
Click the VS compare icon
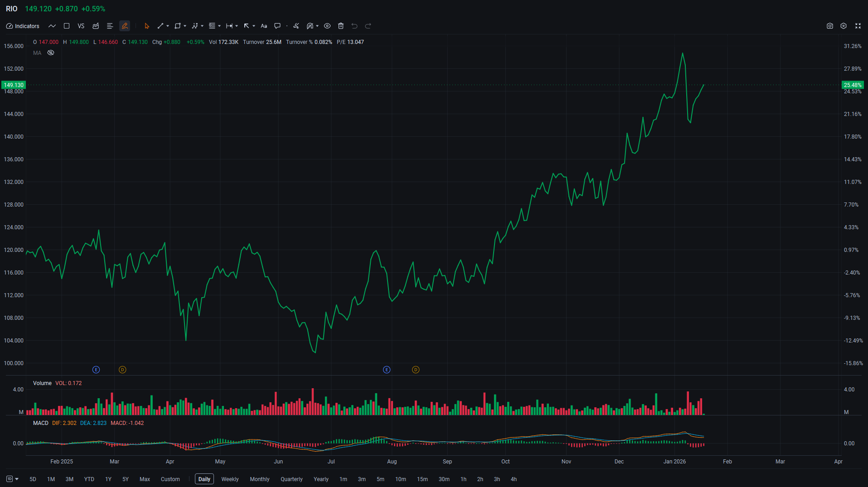(81, 26)
